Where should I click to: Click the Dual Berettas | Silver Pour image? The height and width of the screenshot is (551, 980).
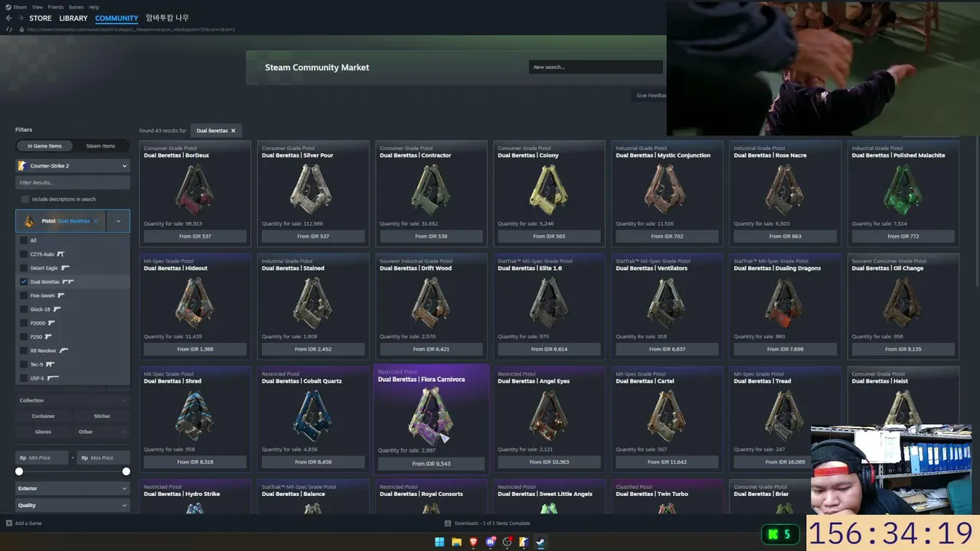tap(312, 189)
